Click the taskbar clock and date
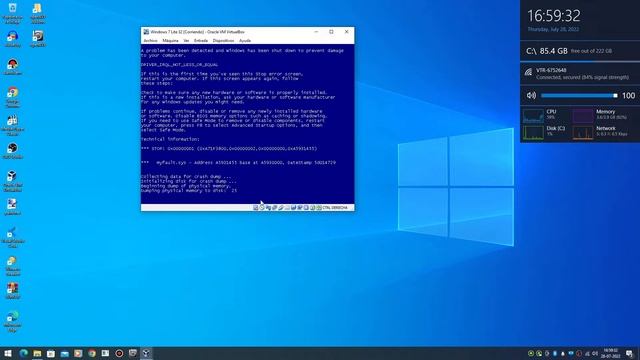 (x=611, y=353)
